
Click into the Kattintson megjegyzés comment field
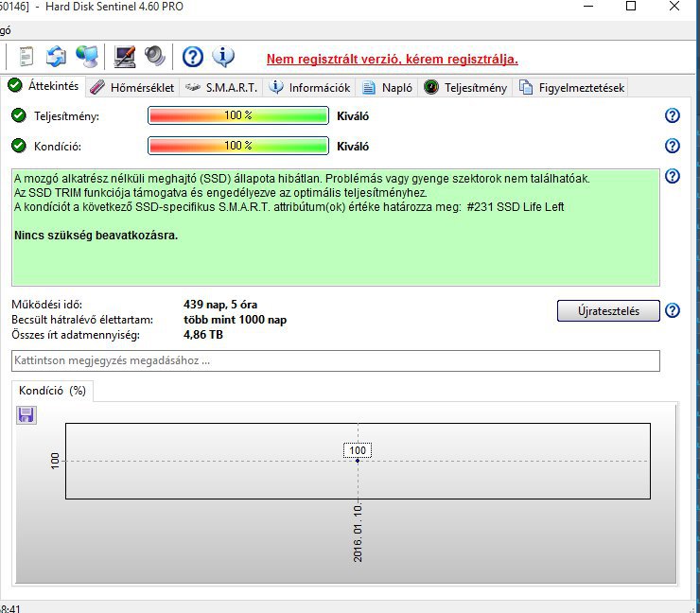[335, 360]
